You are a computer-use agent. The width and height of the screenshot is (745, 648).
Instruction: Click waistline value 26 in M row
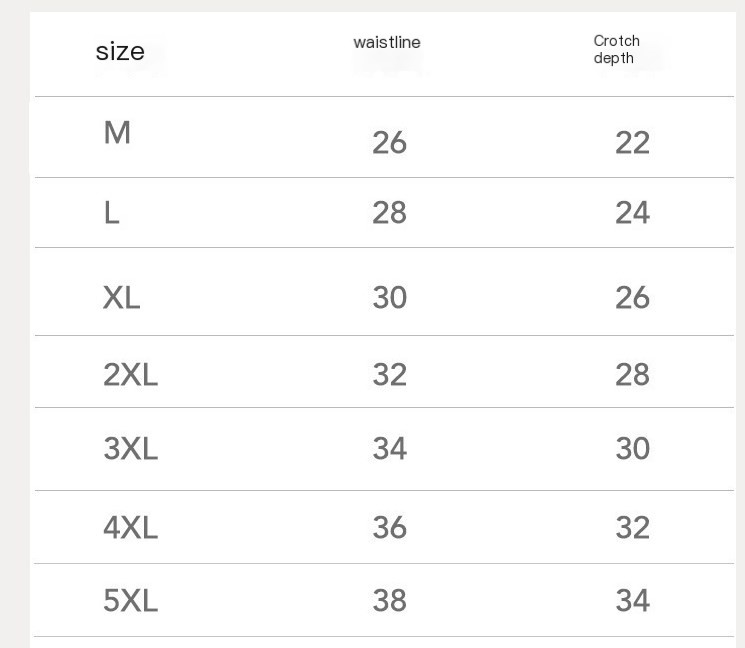(x=389, y=143)
